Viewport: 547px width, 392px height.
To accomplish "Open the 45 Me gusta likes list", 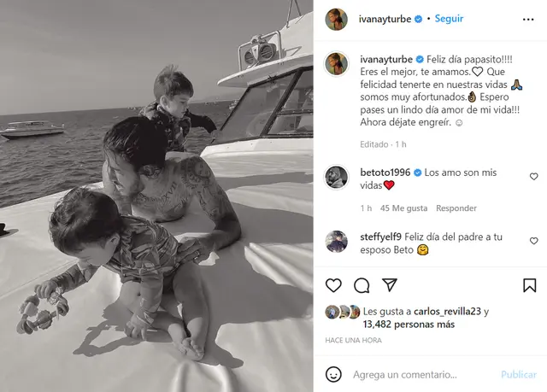I will click(x=403, y=208).
